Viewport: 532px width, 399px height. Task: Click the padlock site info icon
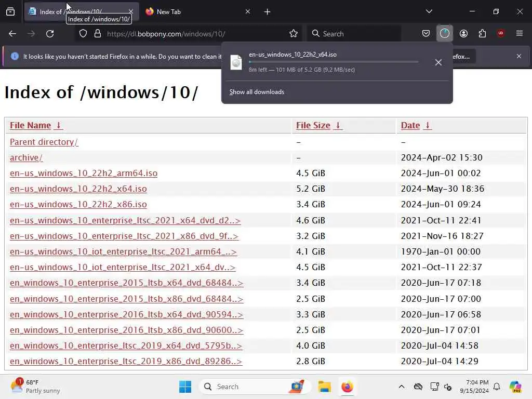(98, 34)
